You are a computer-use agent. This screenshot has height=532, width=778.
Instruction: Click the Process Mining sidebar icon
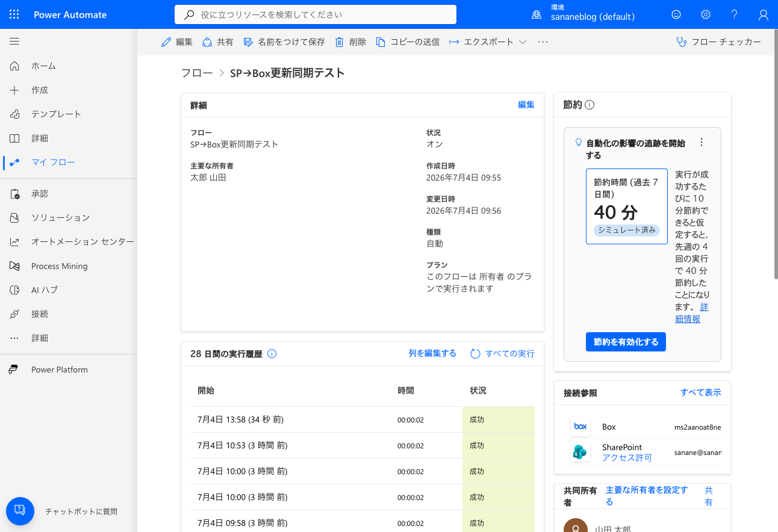(14, 266)
